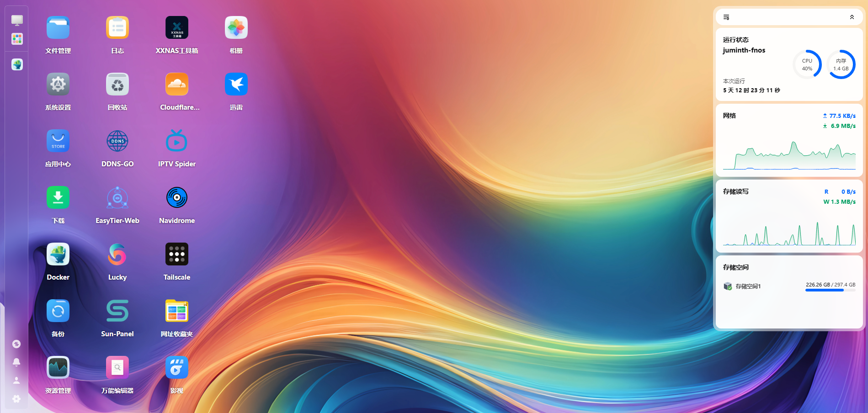The height and width of the screenshot is (413, 868).
Task: Open the 回收站 recycle bin
Action: (x=117, y=84)
